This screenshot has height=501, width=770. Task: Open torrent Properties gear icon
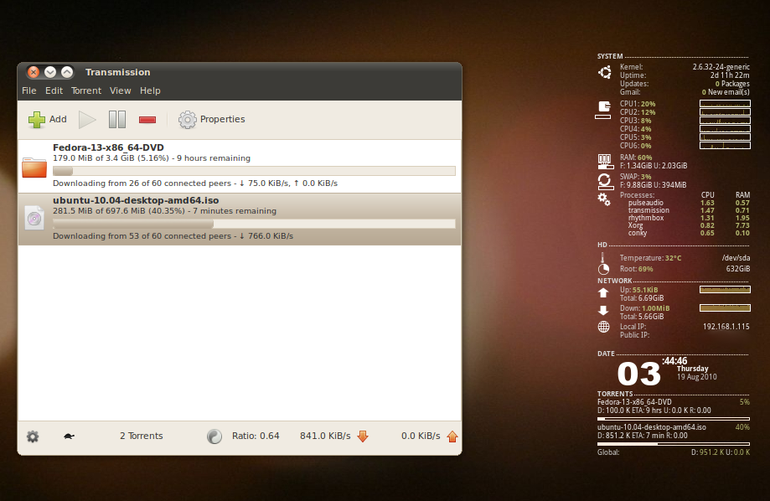tap(187, 119)
